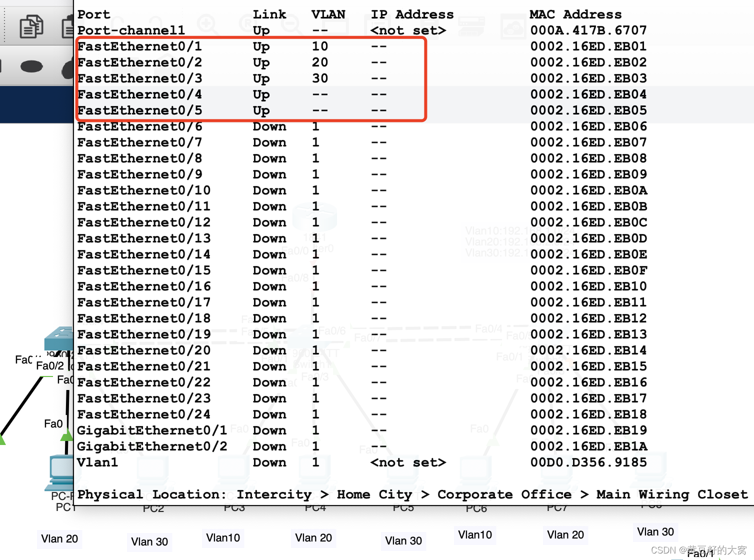
Task: Click MAC address 0002.16ED.EB1A
Action: click(x=588, y=446)
